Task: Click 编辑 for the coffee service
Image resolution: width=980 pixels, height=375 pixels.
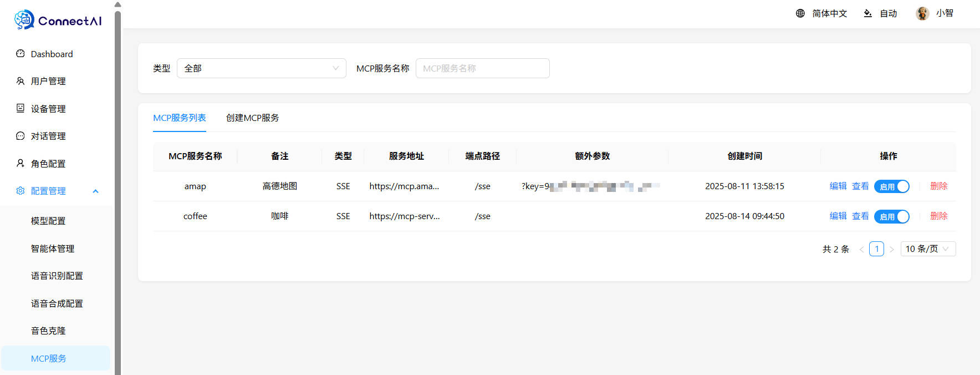Action: click(x=838, y=216)
